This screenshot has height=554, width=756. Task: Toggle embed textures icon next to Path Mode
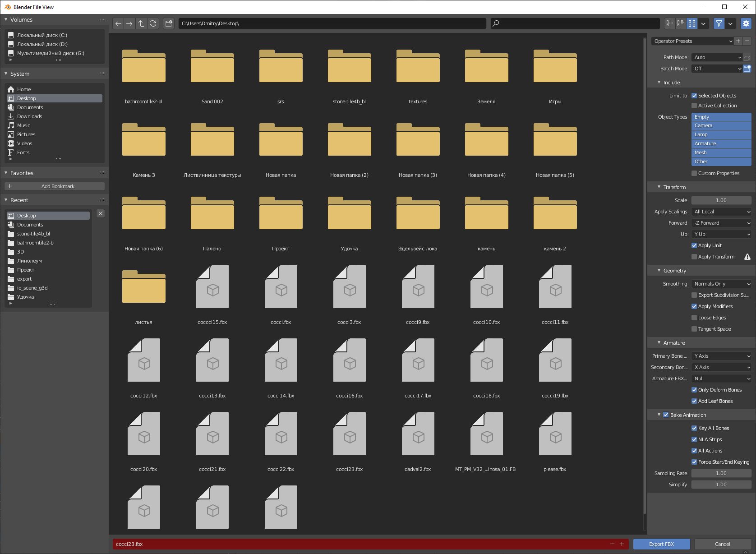[747, 58]
